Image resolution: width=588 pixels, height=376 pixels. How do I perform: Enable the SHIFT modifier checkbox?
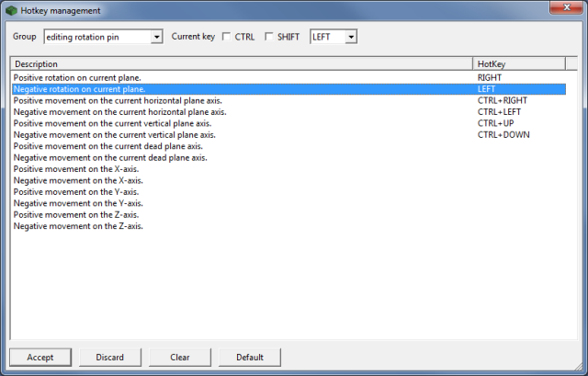269,37
